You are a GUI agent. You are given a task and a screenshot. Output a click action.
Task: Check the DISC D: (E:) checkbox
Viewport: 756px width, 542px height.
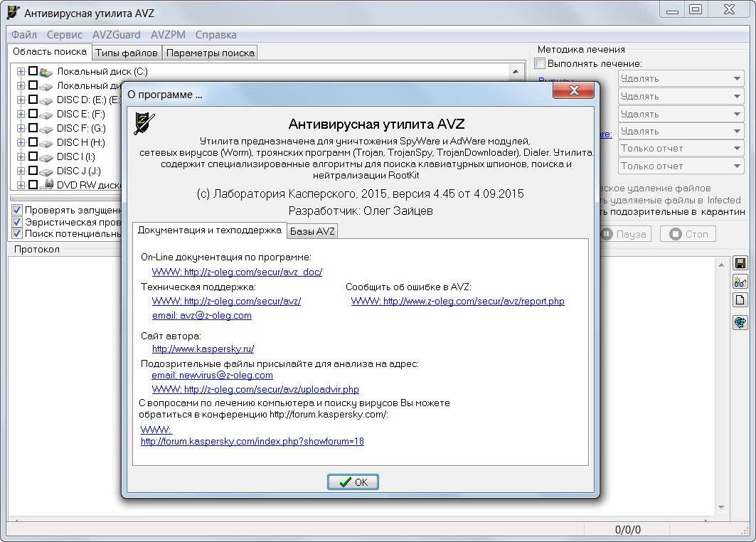(33, 100)
